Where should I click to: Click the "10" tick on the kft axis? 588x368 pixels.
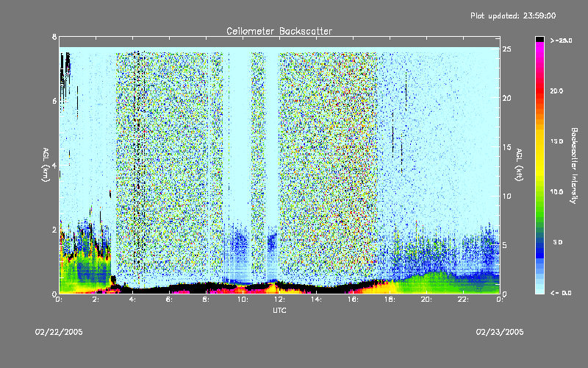coord(507,196)
